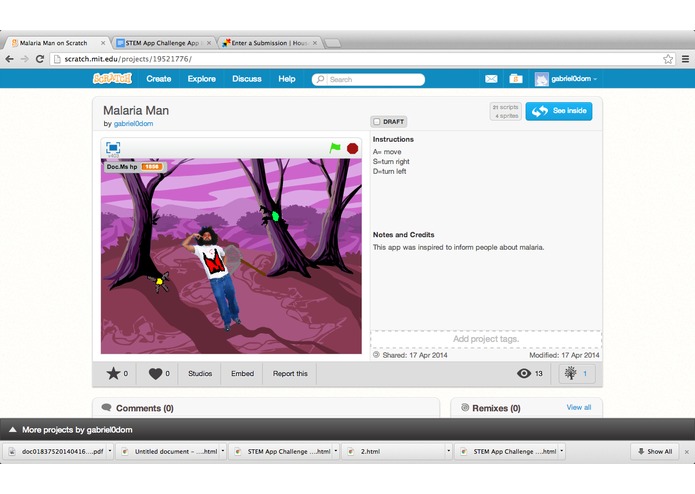Go back with browser back arrow
The height and width of the screenshot is (494, 695).
point(9,59)
